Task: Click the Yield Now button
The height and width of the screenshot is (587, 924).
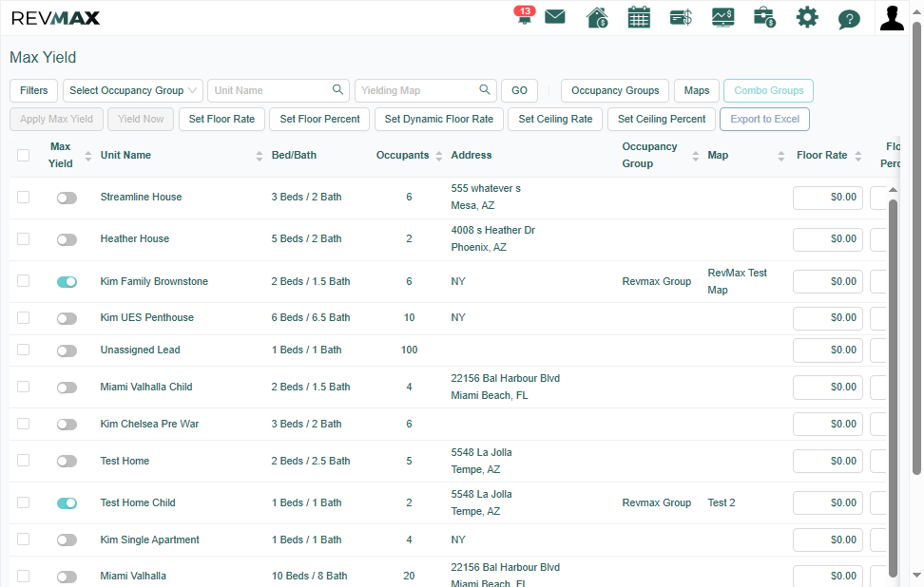Action: click(141, 119)
